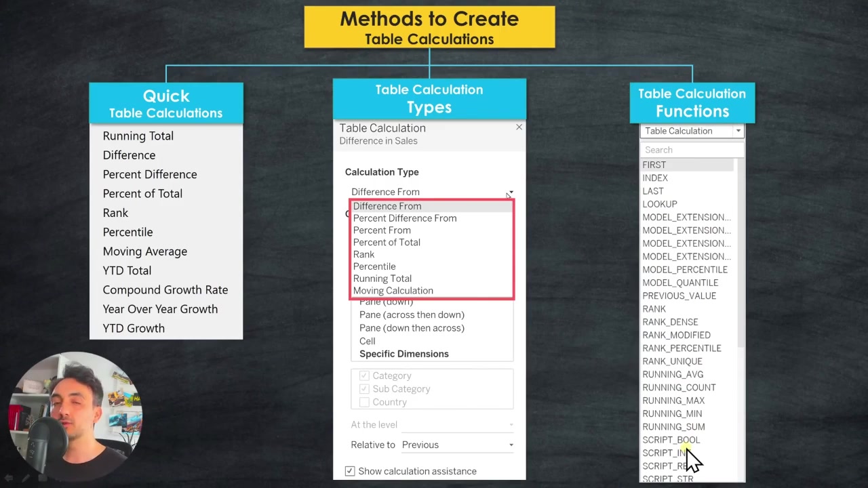Toggle the Category dimension checkbox

364,375
